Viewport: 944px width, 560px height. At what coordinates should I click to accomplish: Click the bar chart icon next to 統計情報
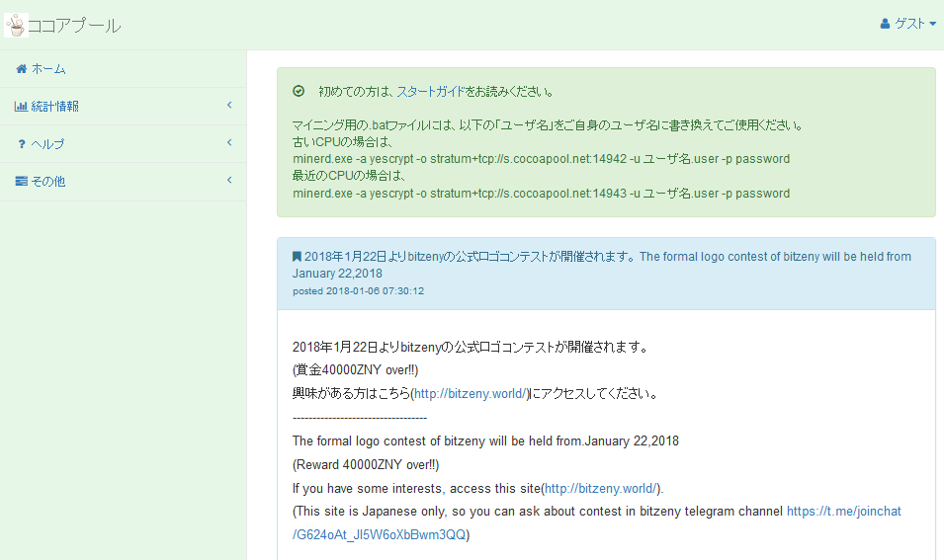(21, 107)
